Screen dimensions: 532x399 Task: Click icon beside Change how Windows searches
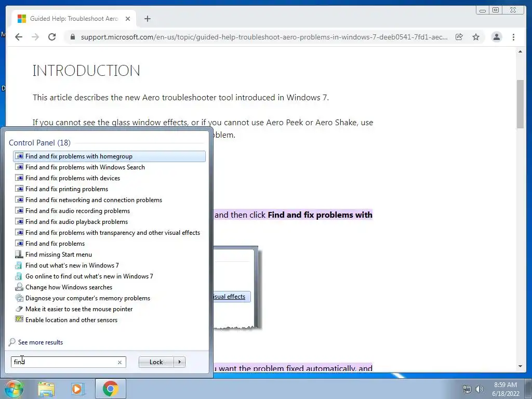19,287
